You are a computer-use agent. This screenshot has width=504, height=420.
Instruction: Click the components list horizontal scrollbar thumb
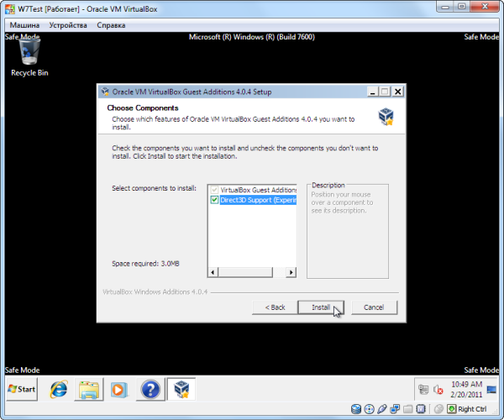pos(245,272)
